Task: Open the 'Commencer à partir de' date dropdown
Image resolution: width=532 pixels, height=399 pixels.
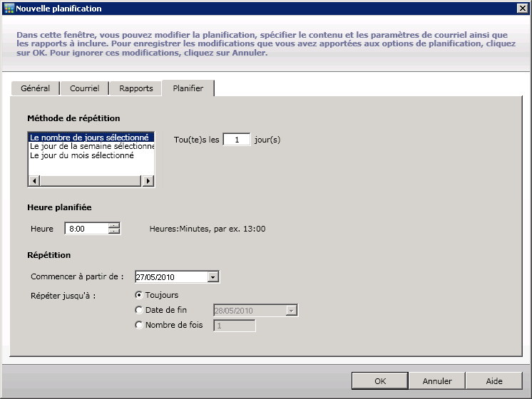Action: (213, 277)
